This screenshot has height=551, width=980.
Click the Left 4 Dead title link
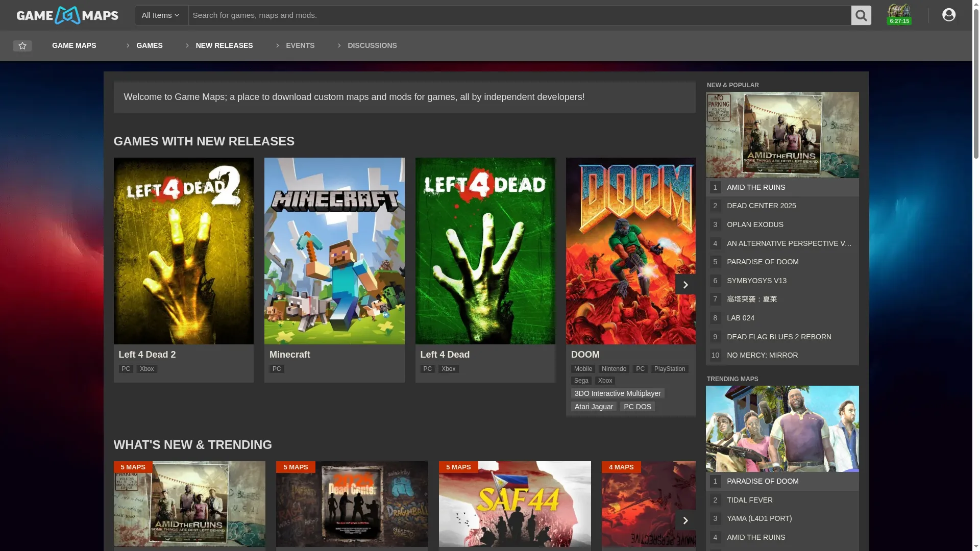coord(445,355)
